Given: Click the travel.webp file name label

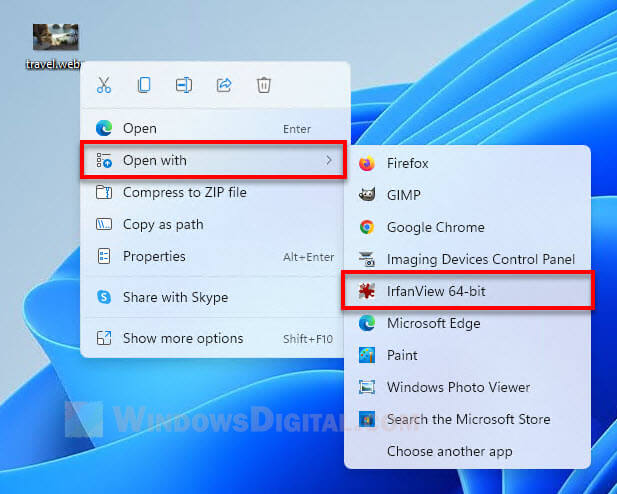Looking at the screenshot, I should coord(54,64).
